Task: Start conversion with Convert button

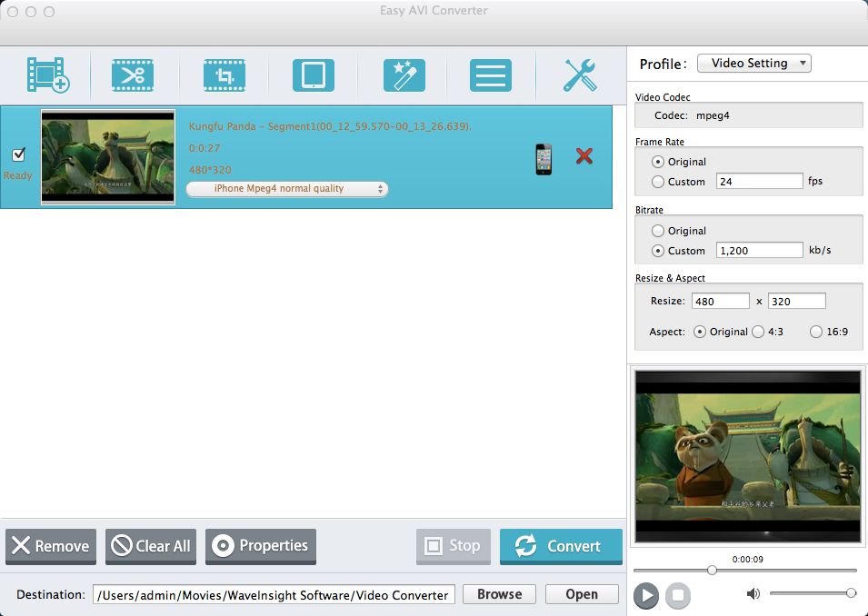Action: [561, 546]
